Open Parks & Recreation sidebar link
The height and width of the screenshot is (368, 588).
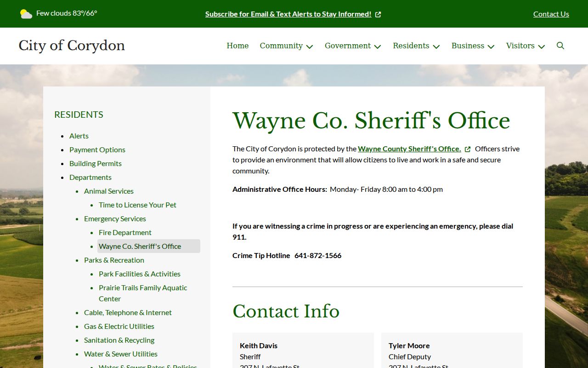(x=114, y=260)
